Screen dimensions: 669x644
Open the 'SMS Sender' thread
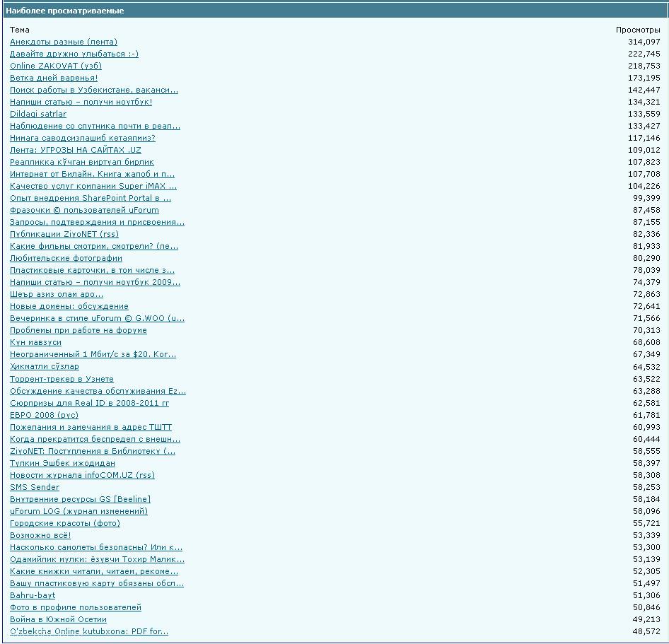click(35, 486)
